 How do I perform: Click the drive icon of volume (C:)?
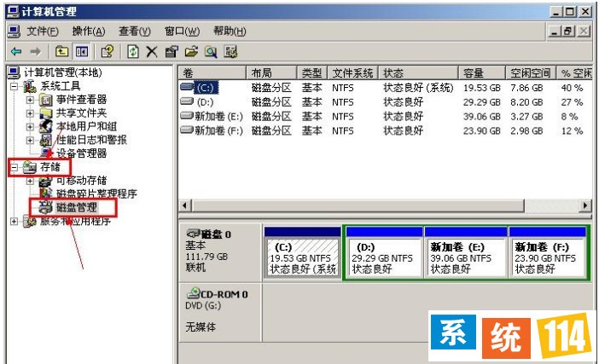187,87
